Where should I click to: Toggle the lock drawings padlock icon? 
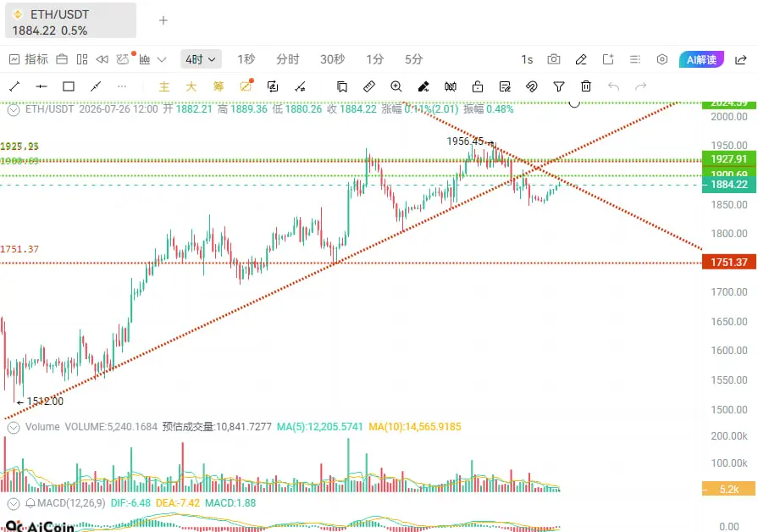point(478,86)
